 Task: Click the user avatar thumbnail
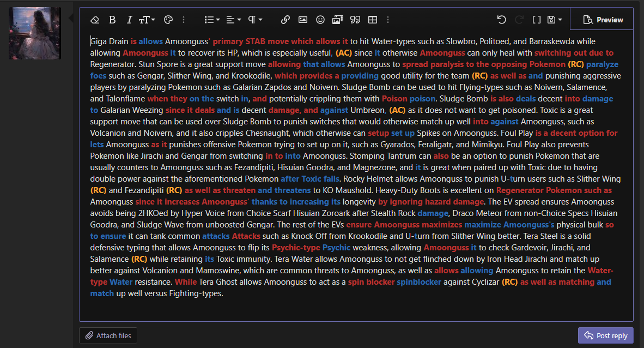pyautogui.click(x=35, y=33)
